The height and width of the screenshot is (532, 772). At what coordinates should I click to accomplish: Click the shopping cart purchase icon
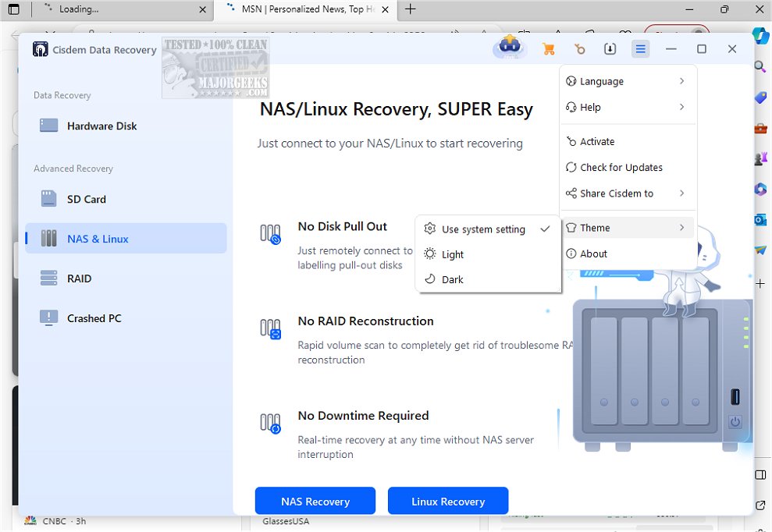point(548,48)
